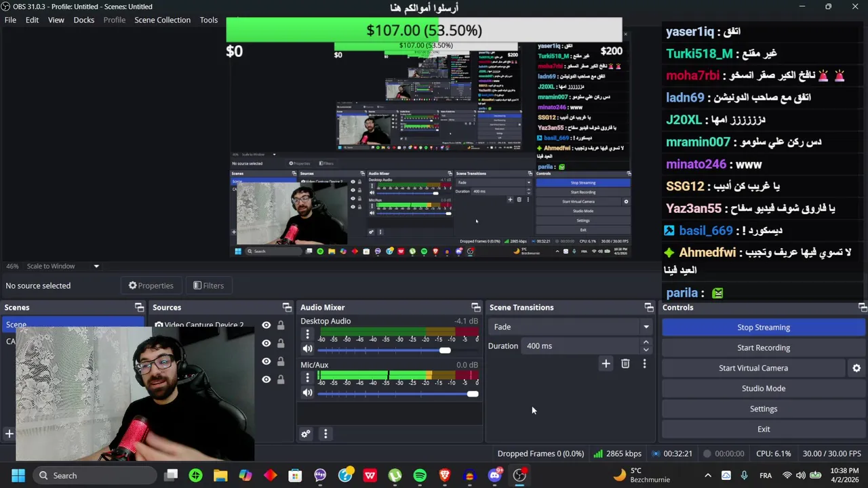The height and width of the screenshot is (488, 868).
Task: Toggle Start Virtual Camera
Action: pyautogui.click(x=753, y=368)
